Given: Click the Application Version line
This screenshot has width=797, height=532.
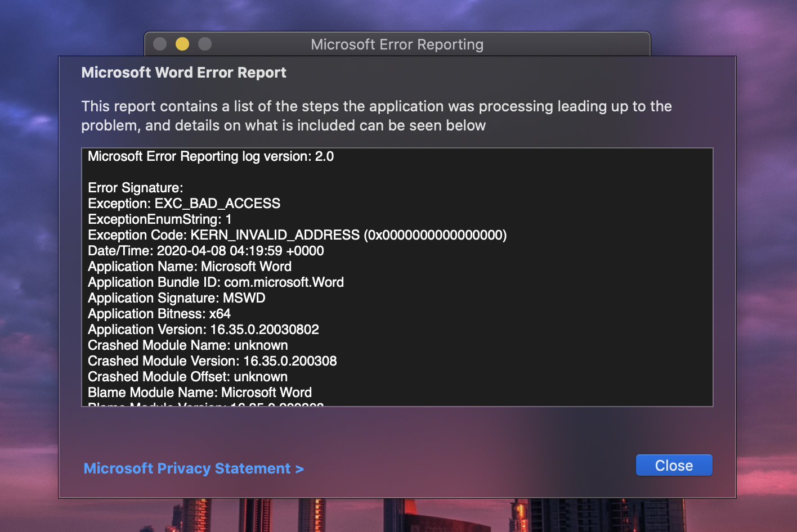Looking at the screenshot, I should point(203,330).
